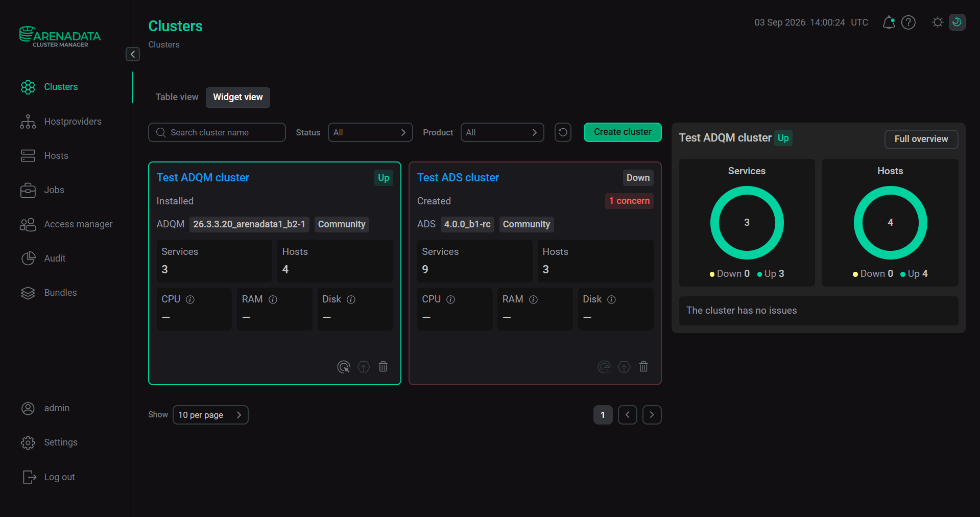
Task: Click the Arenadata Cluster Manager logo
Action: tap(60, 37)
